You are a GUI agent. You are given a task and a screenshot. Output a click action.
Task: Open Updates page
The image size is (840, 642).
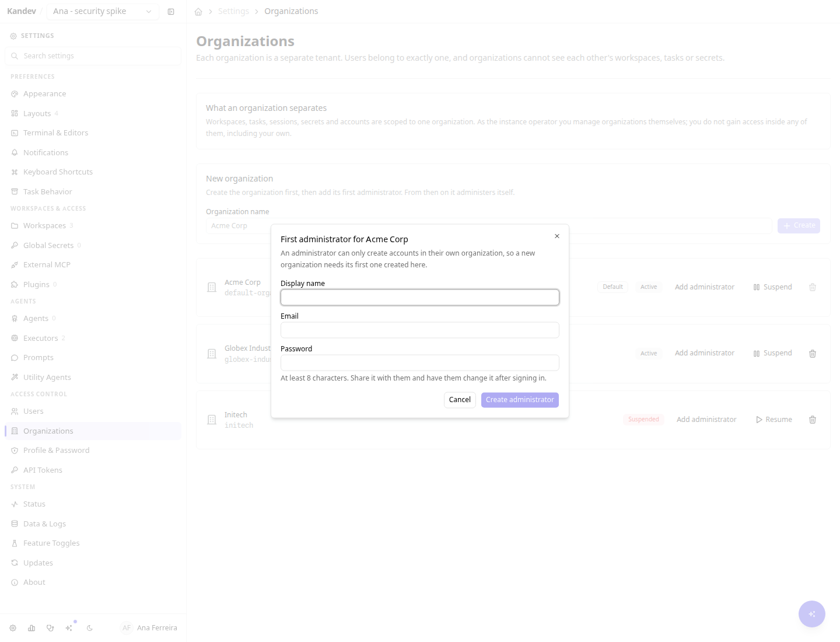pyautogui.click(x=93, y=563)
